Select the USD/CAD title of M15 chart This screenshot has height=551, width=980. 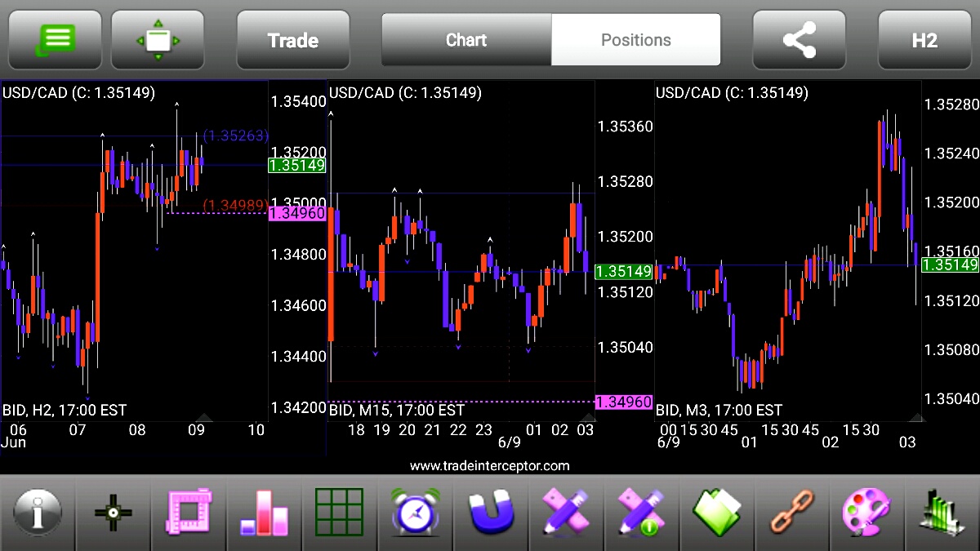(405, 93)
